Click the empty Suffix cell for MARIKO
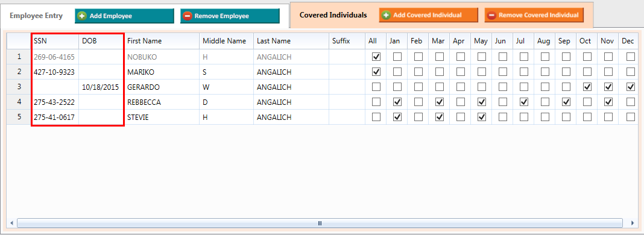 pos(347,72)
